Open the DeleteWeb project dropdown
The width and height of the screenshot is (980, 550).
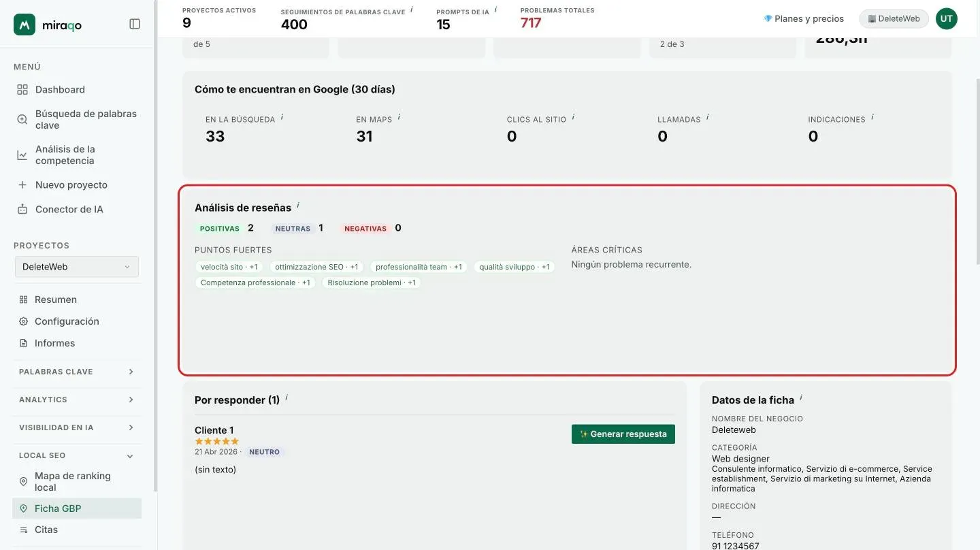(x=77, y=267)
